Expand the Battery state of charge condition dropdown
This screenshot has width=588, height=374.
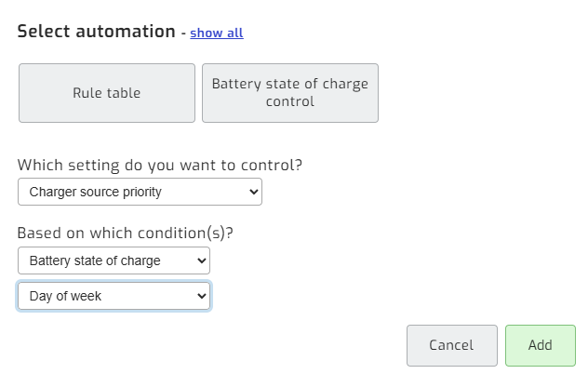tap(114, 260)
